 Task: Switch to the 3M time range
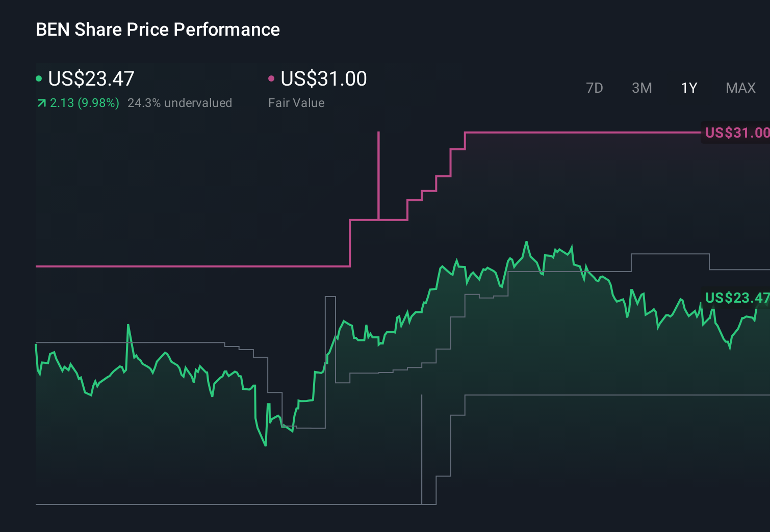[x=641, y=88]
